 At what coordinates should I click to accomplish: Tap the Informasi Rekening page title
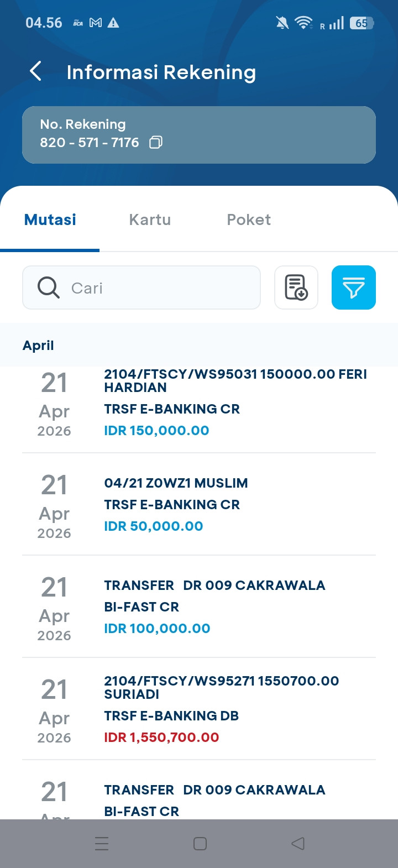[x=161, y=72]
